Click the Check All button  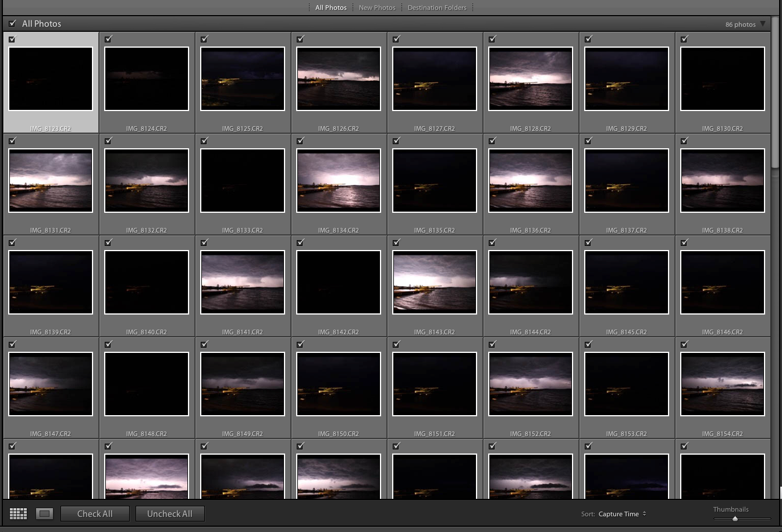95,513
